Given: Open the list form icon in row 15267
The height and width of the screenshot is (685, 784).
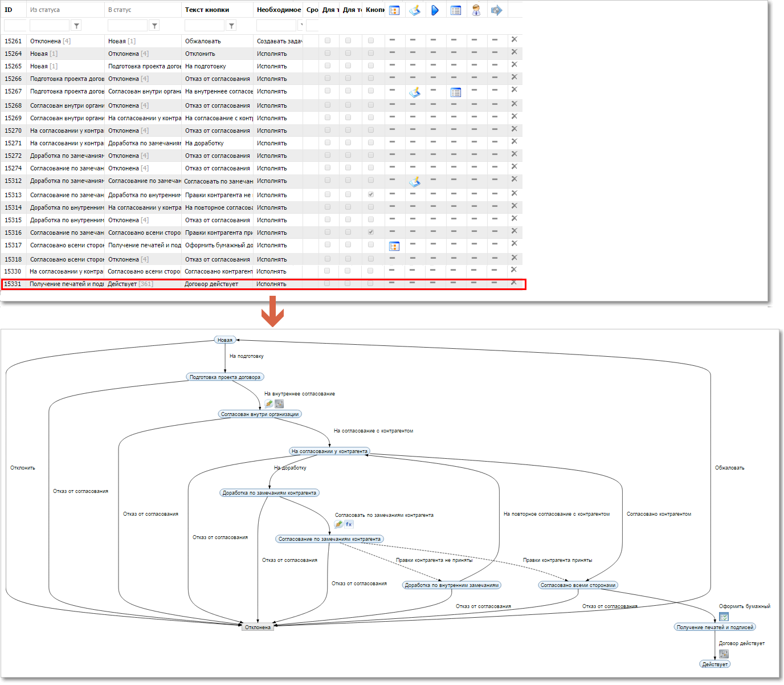Looking at the screenshot, I should click(456, 92).
